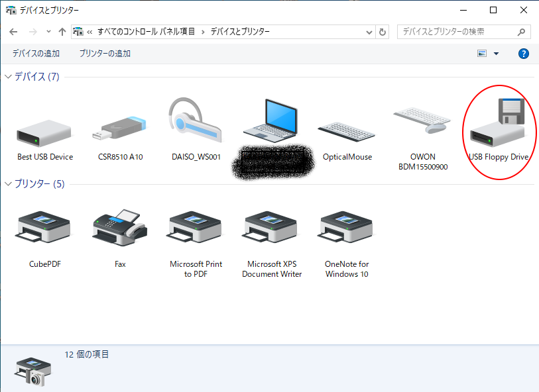The height and width of the screenshot is (392, 539).
Task: Click the refresh address bar button
Action: (x=383, y=32)
